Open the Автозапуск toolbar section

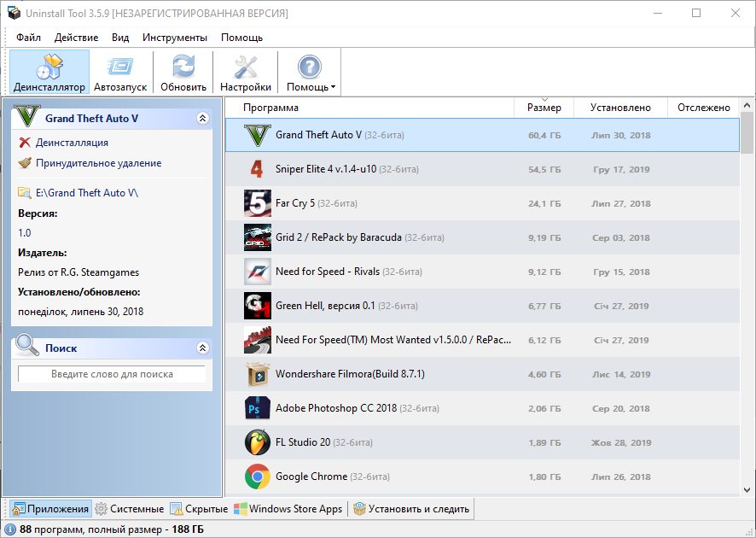(x=120, y=72)
